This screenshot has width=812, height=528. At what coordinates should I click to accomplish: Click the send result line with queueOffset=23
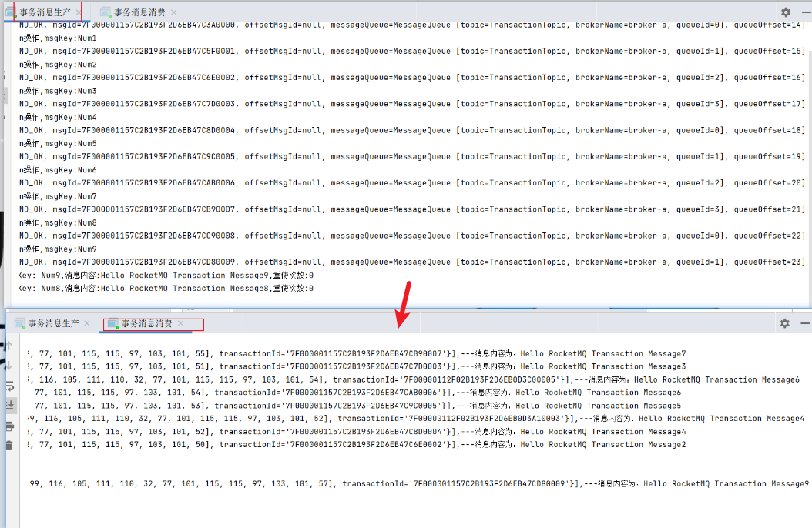coord(413,262)
